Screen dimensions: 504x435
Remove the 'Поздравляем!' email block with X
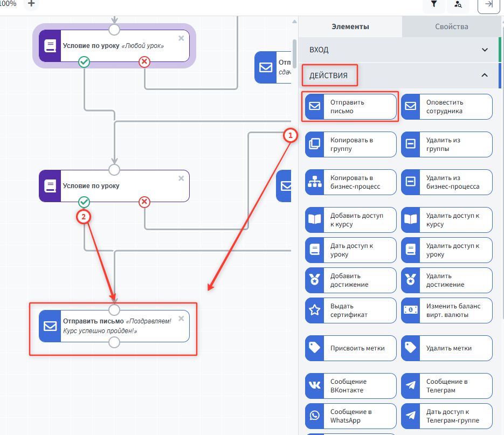(181, 319)
